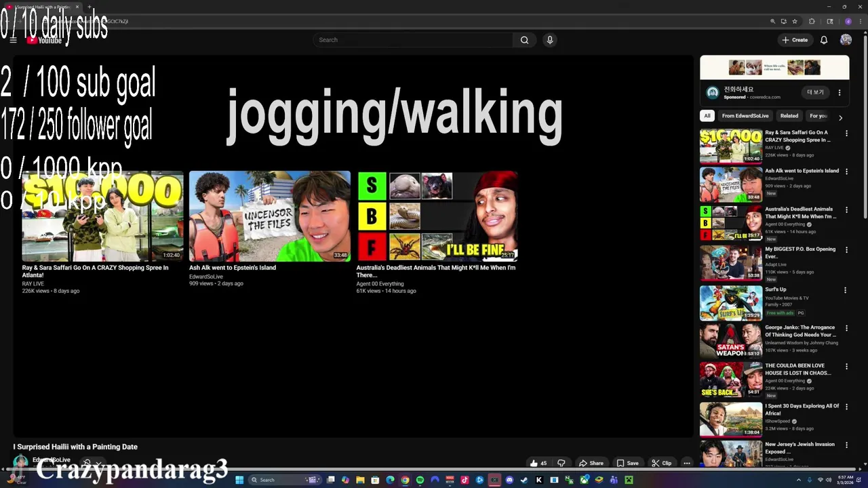Open the Surf's Up movie title
This screenshot has width=868, height=488.
[776, 289]
